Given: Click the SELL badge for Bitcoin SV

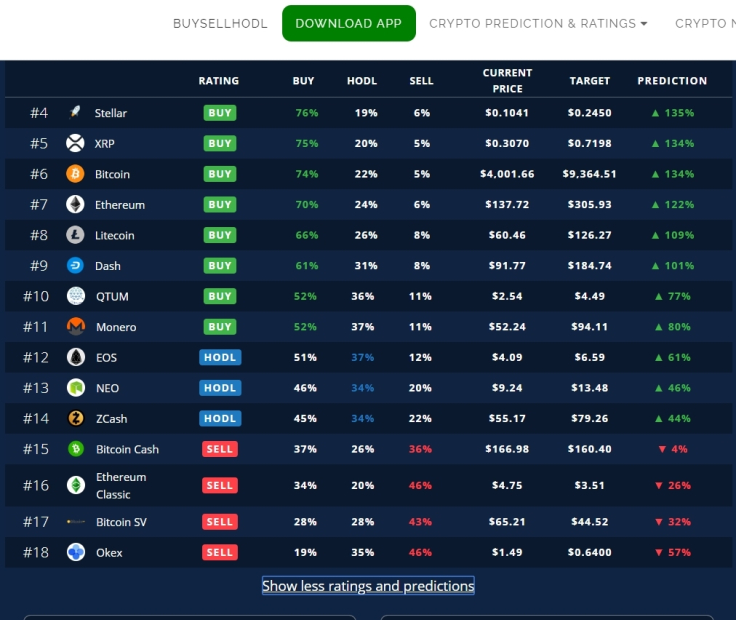Looking at the screenshot, I should point(220,521).
